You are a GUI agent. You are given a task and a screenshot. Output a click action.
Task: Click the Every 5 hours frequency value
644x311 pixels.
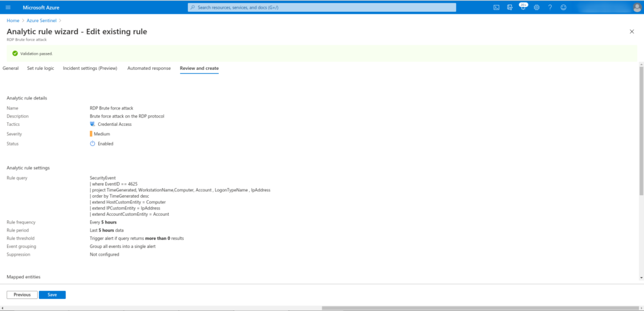(x=103, y=223)
